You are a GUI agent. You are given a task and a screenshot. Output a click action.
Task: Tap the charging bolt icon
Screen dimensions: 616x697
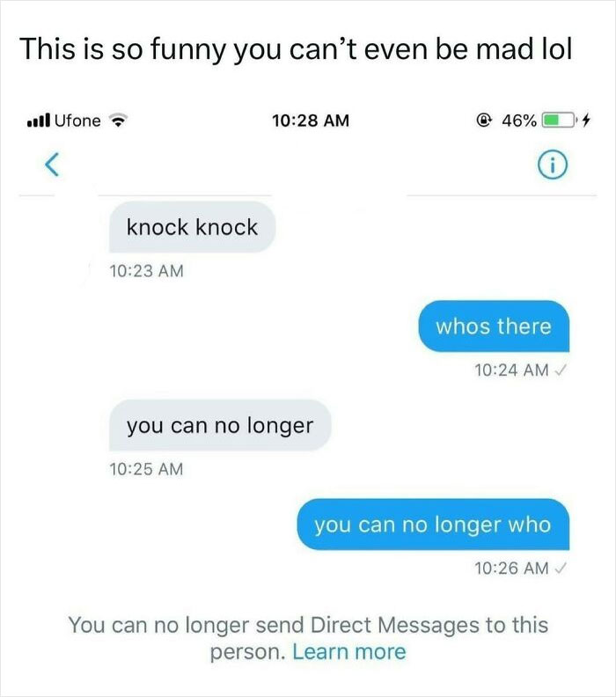tap(586, 120)
